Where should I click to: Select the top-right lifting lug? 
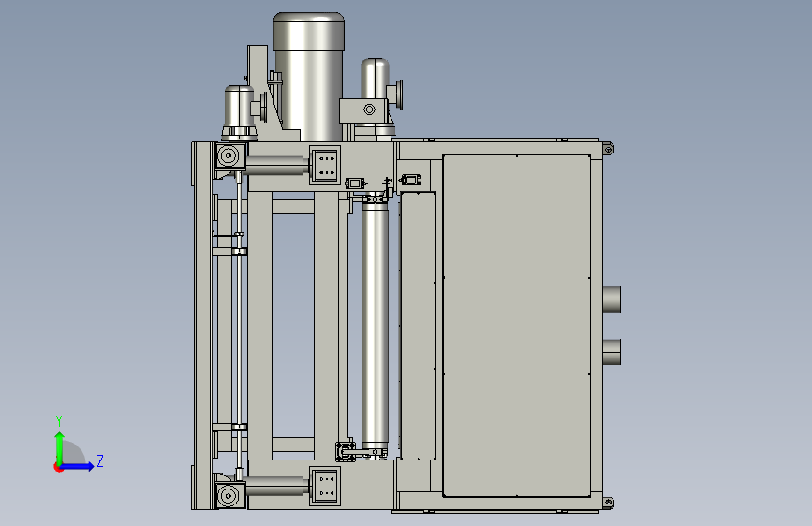(609, 149)
